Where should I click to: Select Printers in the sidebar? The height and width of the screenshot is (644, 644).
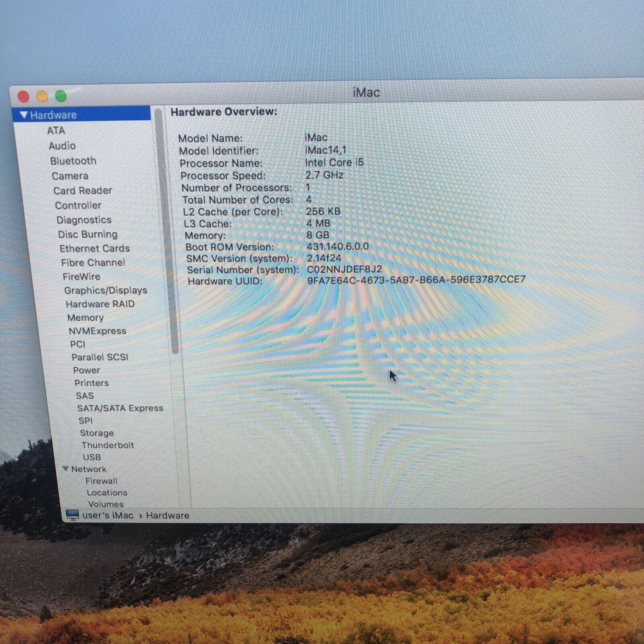pyautogui.click(x=91, y=383)
